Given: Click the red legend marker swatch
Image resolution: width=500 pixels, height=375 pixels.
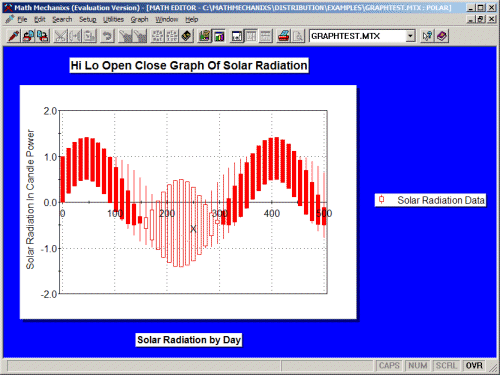Looking at the screenshot, I should pos(382,200).
